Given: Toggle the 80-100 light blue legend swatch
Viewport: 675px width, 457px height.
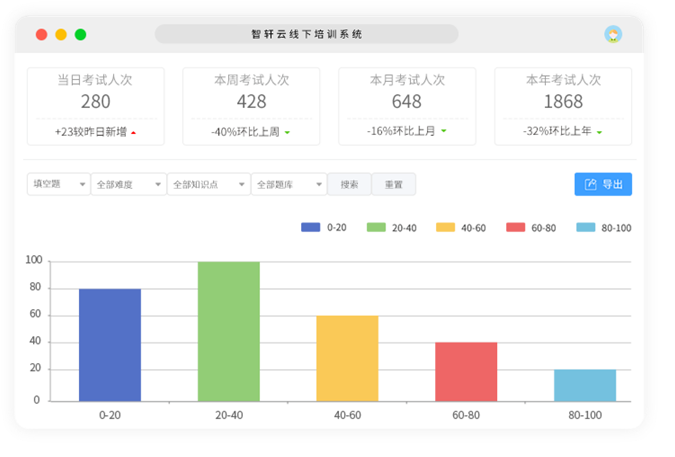Looking at the screenshot, I should 586,227.
